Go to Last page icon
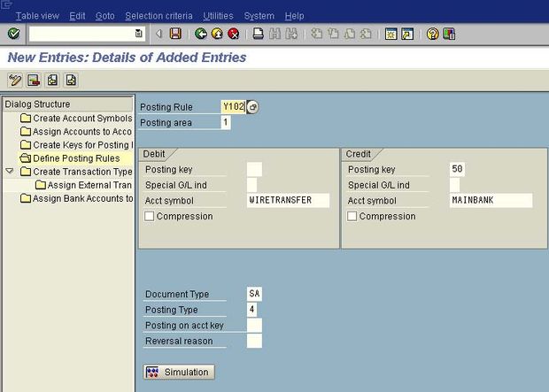The image size is (549, 392). 366,34
